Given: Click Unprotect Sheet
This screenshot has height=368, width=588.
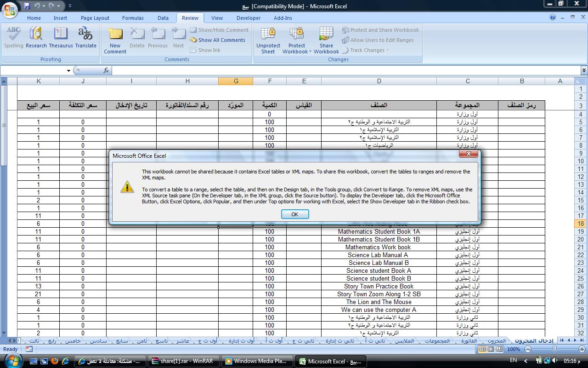Looking at the screenshot, I should coord(268,40).
